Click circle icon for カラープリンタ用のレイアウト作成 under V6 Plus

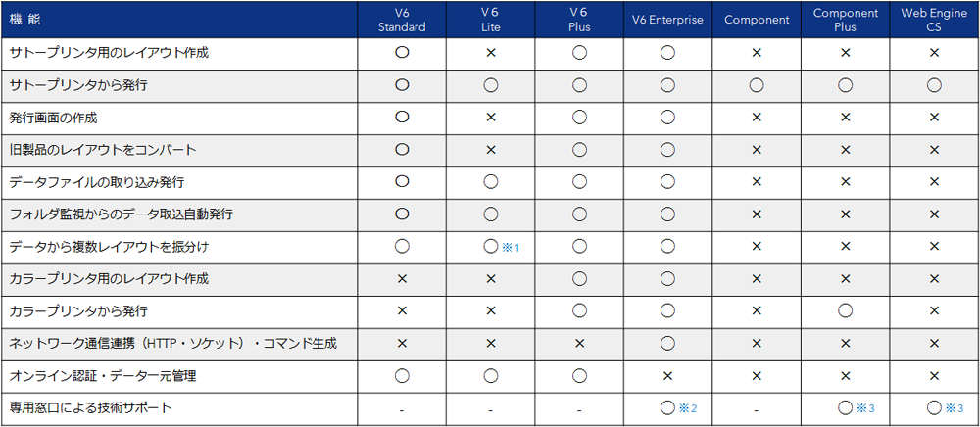[x=579, y=279]
